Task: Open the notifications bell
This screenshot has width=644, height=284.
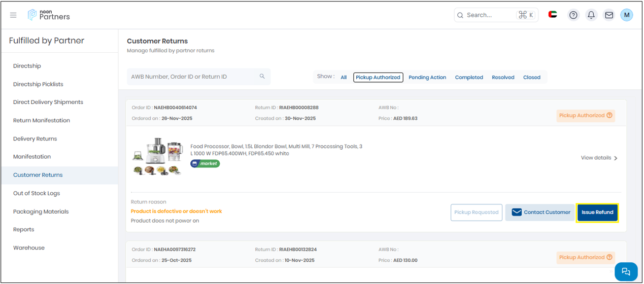Action: [591, 15]
